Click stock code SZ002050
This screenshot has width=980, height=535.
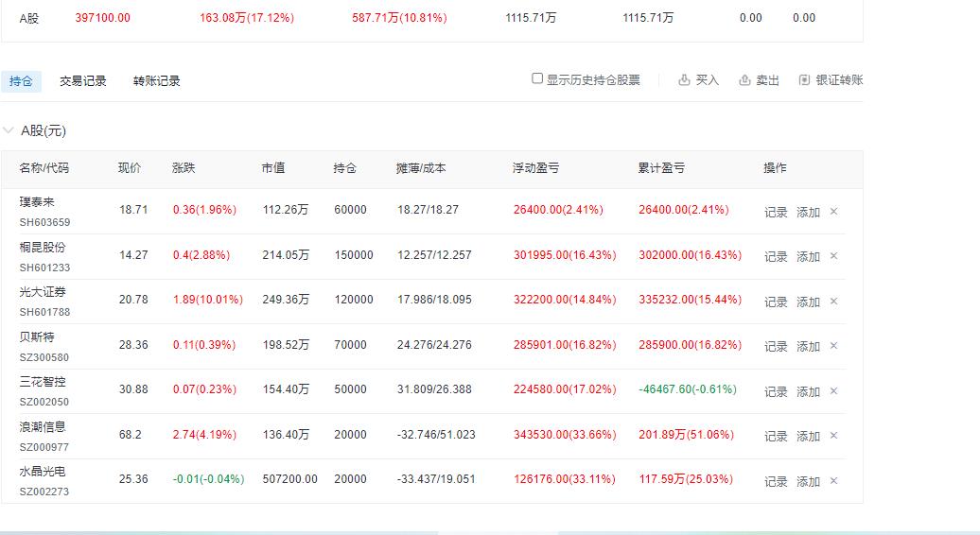click(44, 402)
